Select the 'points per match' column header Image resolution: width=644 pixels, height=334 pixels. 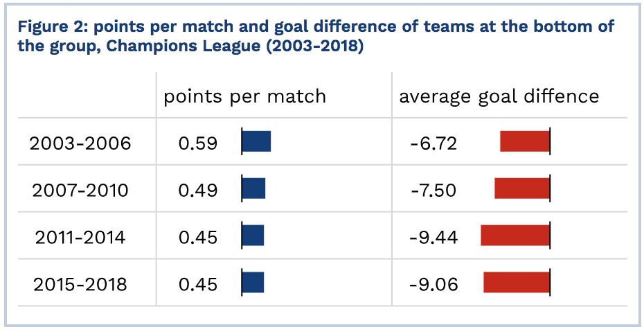(244, 97)
